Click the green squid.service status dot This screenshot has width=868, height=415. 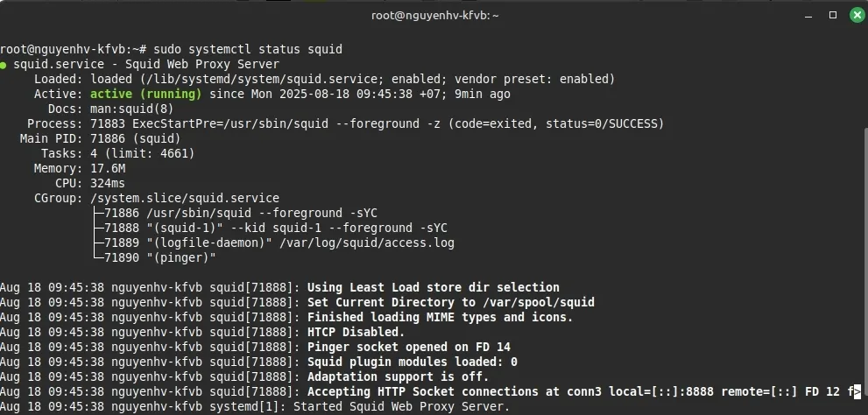pyautogui.click(x=4, y=64)
